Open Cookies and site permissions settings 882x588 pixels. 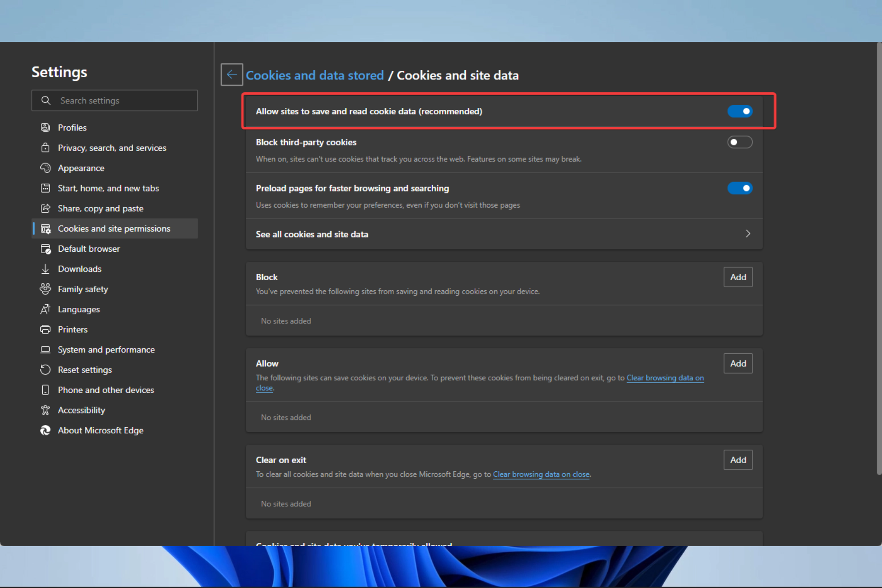pos(114,228)
